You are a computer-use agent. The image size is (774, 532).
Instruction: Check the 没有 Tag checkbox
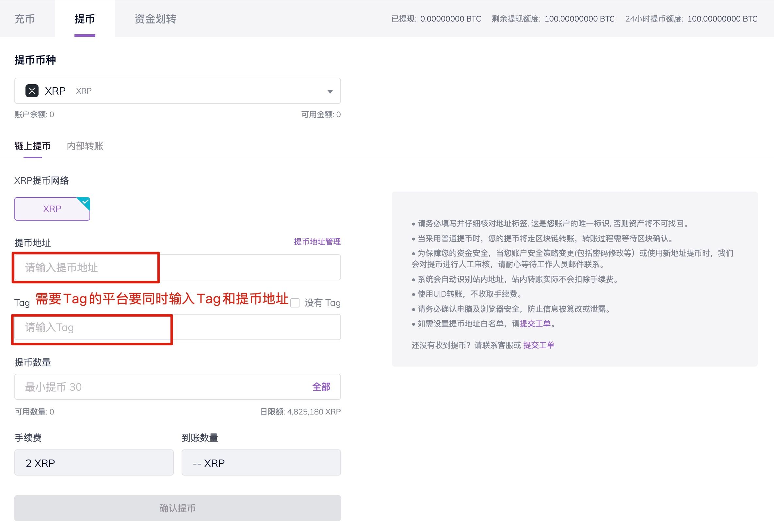pyautogui.click(x=295, y=303)
